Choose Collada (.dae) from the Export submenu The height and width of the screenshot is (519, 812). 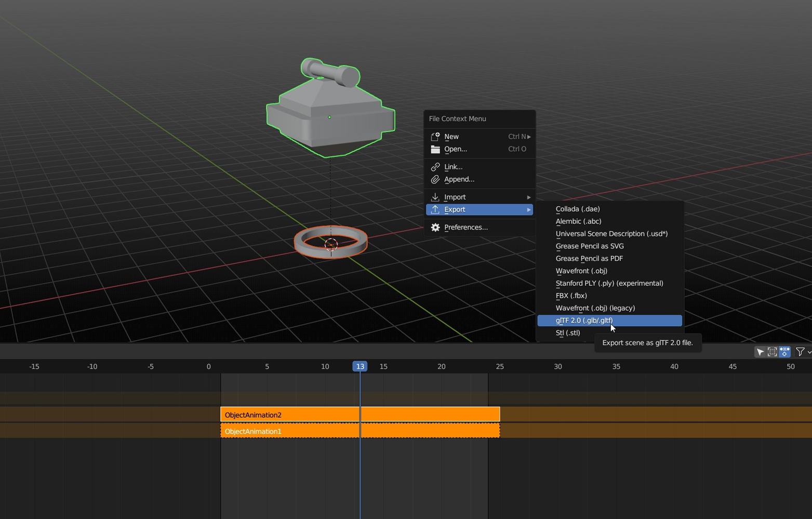click(577, 209)
